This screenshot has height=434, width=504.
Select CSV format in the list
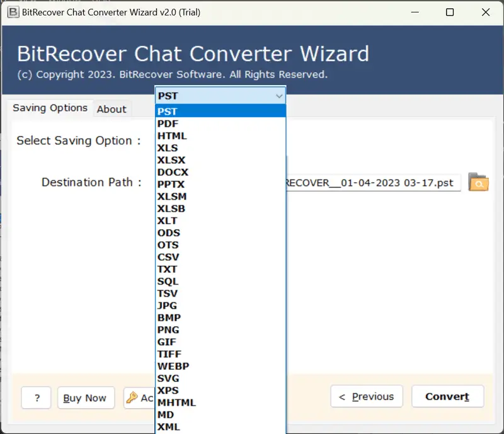[x=168, y=257]
